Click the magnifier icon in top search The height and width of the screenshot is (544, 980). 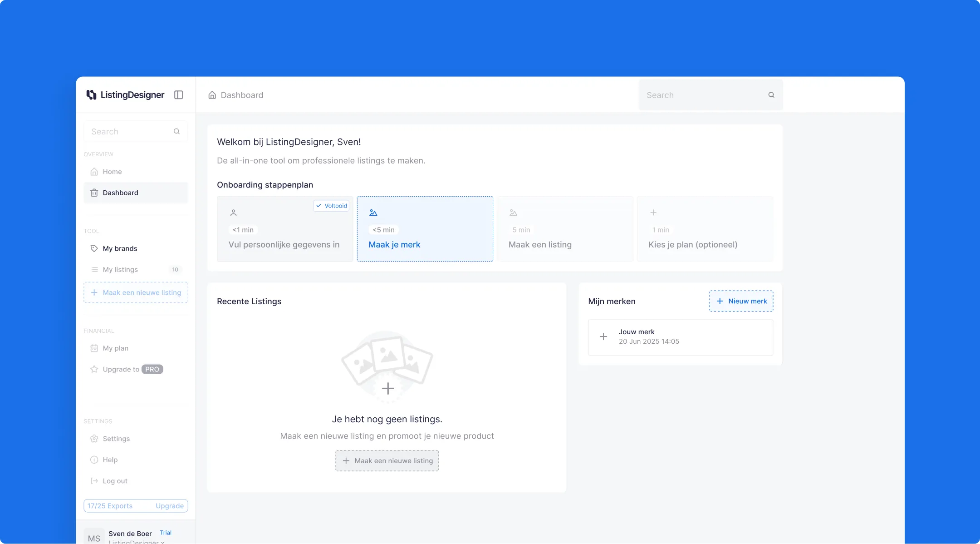pyautogui.click(x=771, y=95)
